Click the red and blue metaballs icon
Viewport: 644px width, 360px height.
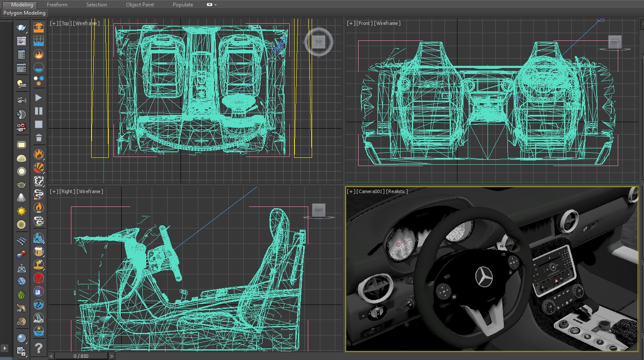pos(21,255)
